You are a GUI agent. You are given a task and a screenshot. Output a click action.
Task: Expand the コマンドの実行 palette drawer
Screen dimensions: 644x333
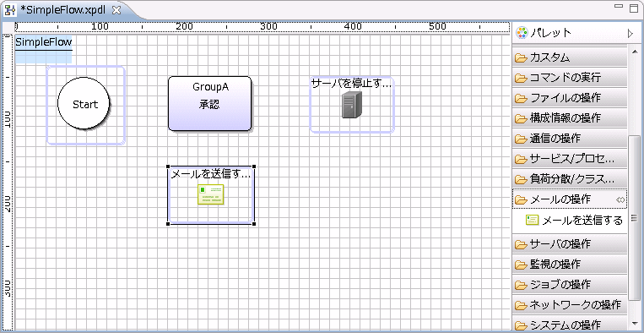(x=570, y=77)
